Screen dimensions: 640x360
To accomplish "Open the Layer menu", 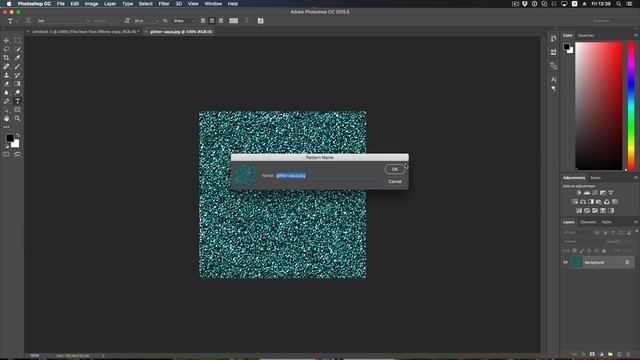I will [110, 4].
